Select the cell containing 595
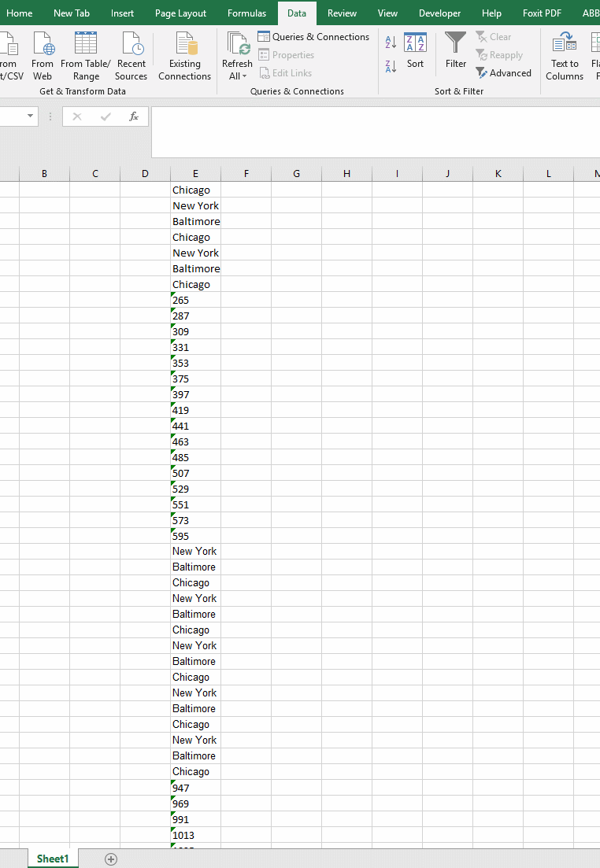Image resolution: width=600 pixels, height=868 pixels. pyautogui.click(x=195, y=536)
